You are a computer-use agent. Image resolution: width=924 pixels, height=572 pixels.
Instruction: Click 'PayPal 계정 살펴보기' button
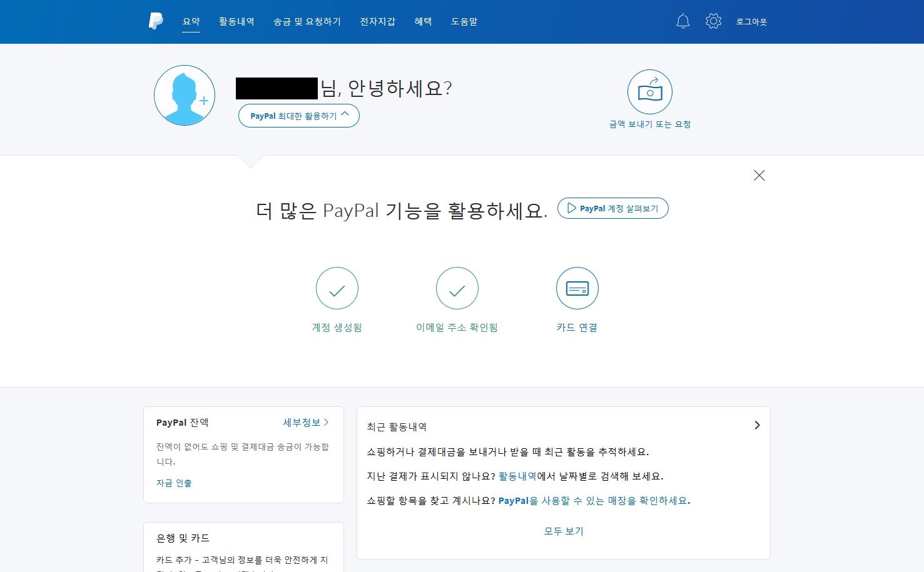(x=613, y=208)
